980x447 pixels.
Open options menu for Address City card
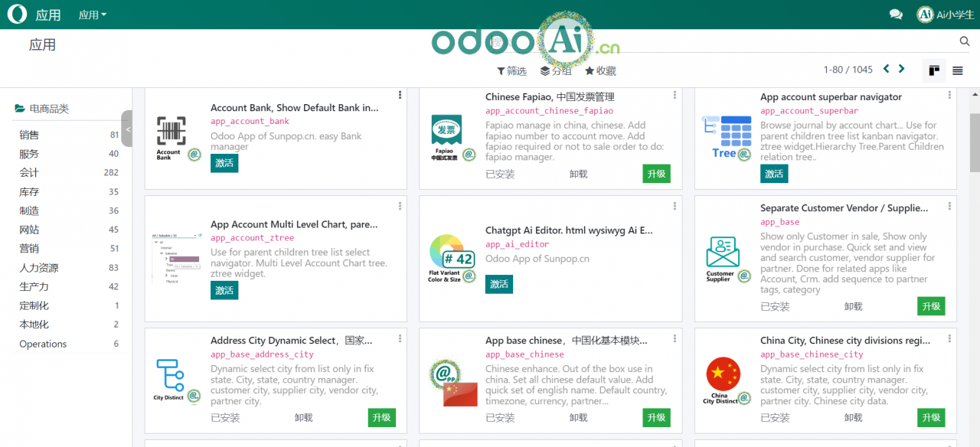pyautogui.click(x=400, y=338)
